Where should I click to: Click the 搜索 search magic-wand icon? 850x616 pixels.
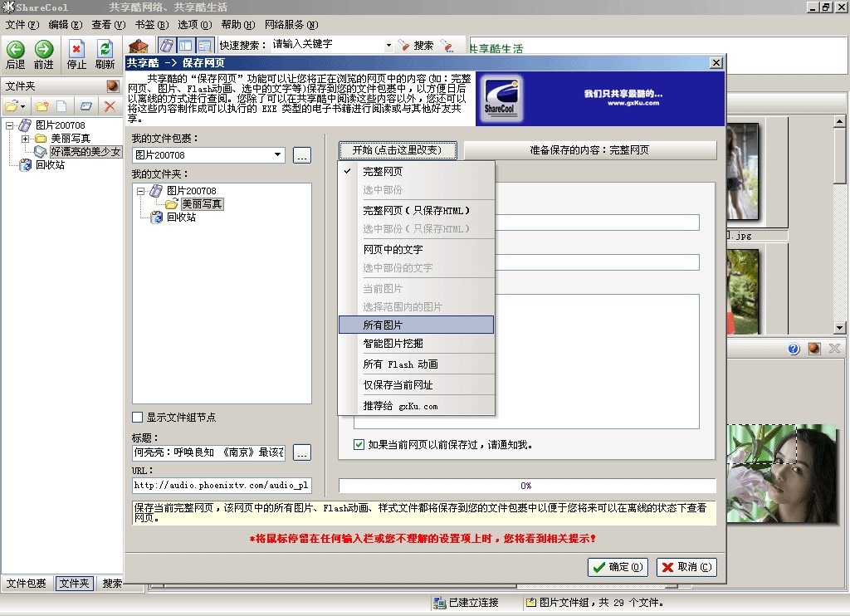pos(406,46)
